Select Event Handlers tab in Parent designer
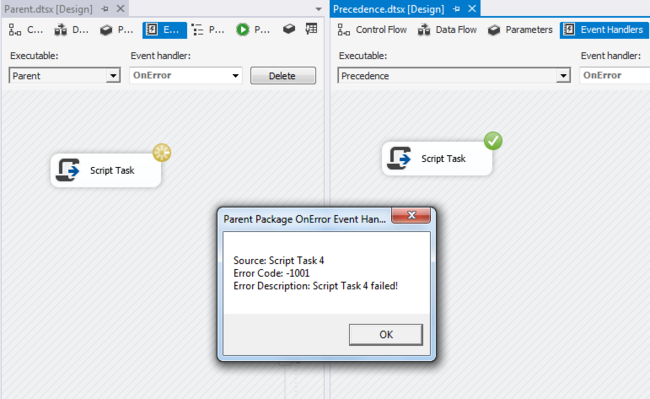650x399 pixels. 164,30
